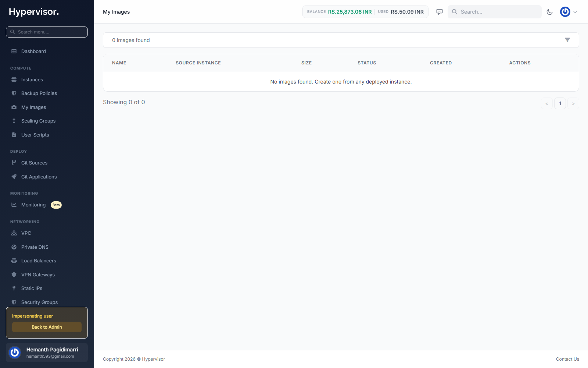
Task: Click Back to Admin button
Action: (x=47, y=327)
